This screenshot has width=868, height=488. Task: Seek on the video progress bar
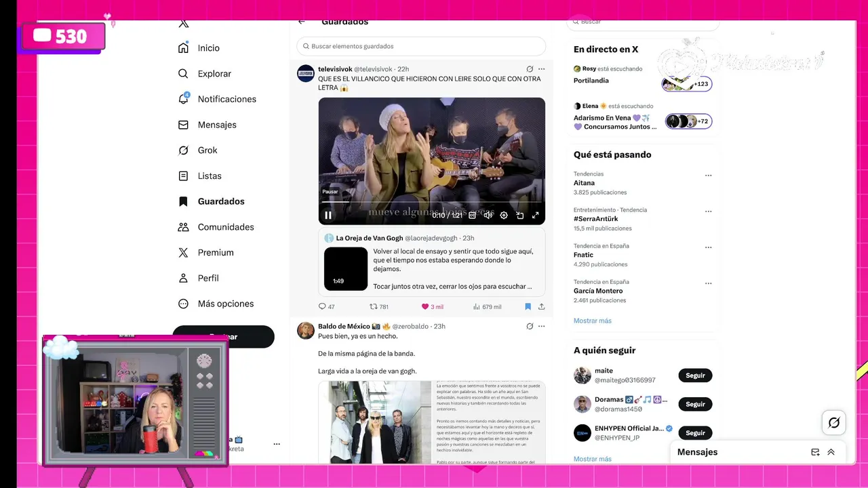tap(432, 202)
